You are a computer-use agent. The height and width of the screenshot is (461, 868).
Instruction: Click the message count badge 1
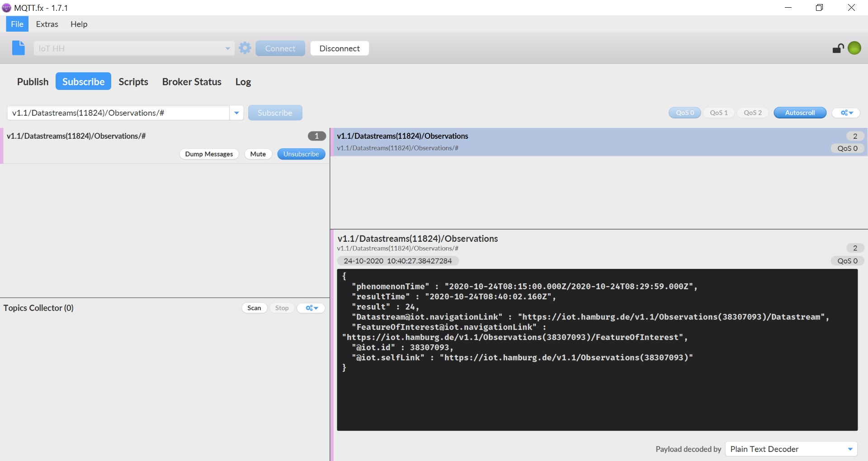coord(317,136)
